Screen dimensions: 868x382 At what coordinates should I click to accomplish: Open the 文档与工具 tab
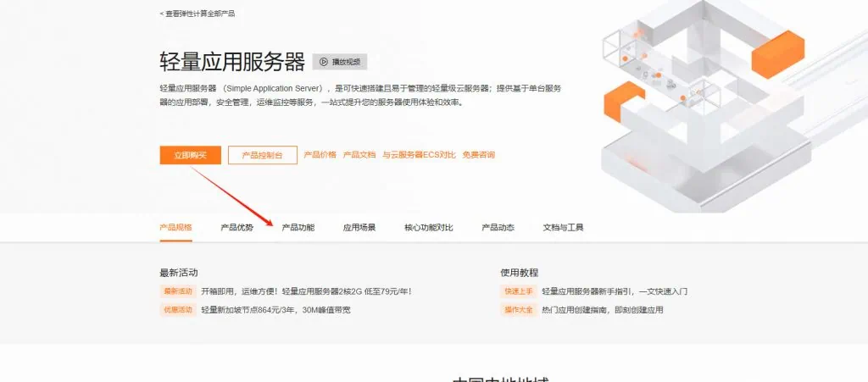tap(564, 227)
